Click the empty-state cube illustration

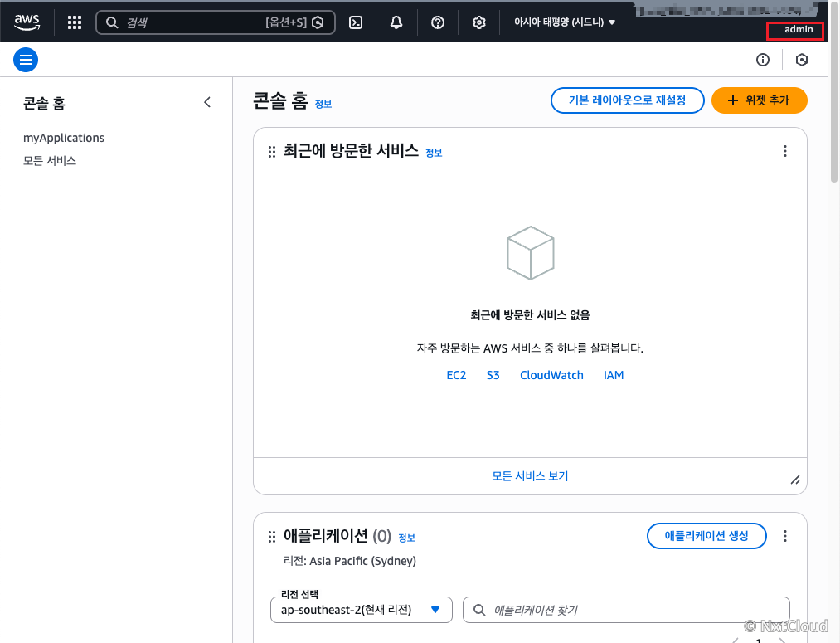(x=531, y=253)
